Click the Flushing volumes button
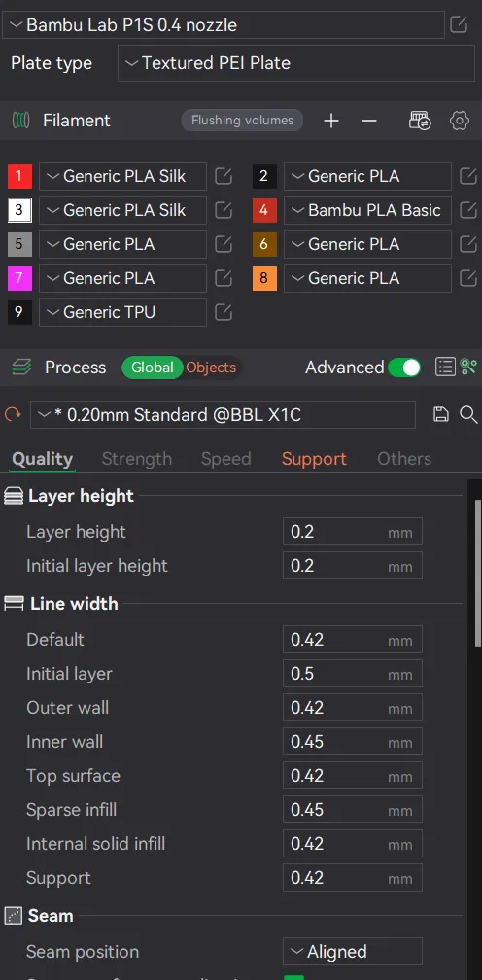 pyautogui.click(x=242, y=120)
